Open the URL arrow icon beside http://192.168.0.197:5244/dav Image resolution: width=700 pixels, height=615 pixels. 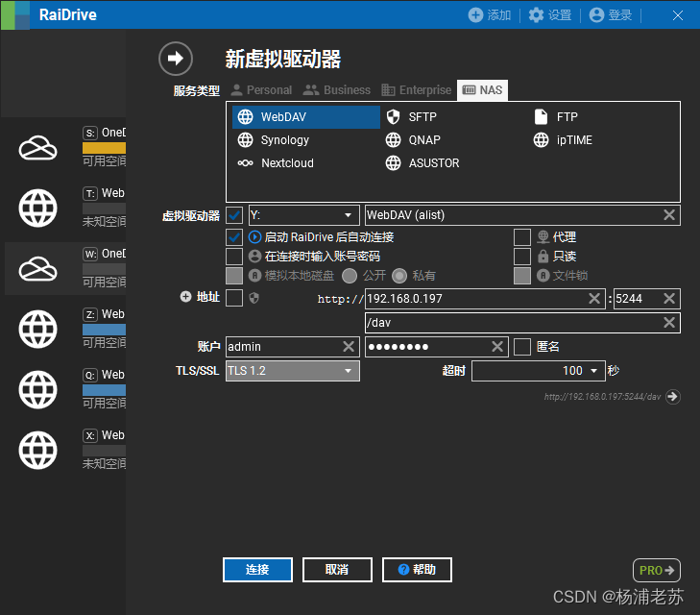(x=673, y=397)
